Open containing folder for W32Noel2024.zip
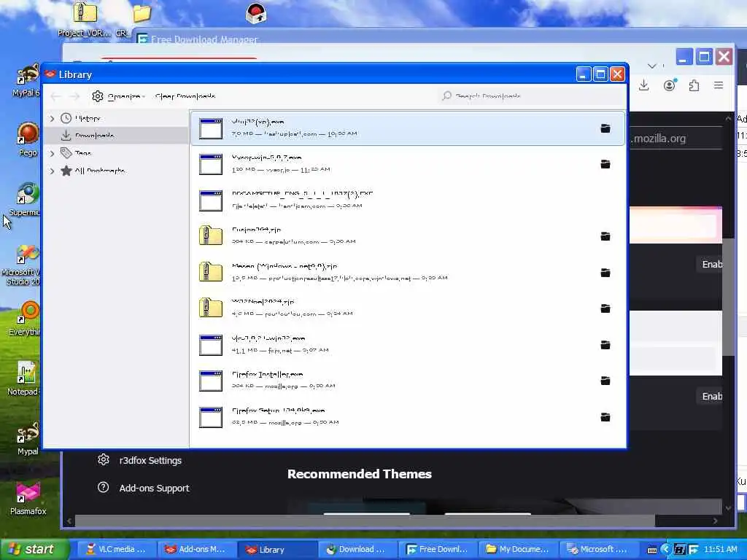747x560 pixels. [x=605, y=308]
